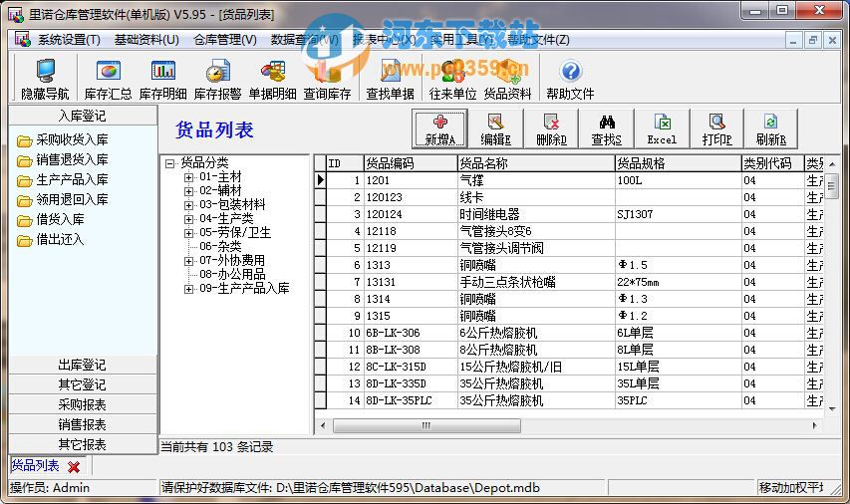Viewport: 850px width, 504px height.
Task: Open the 基础资料(U) menu
Action: click(x=146, y=40)
